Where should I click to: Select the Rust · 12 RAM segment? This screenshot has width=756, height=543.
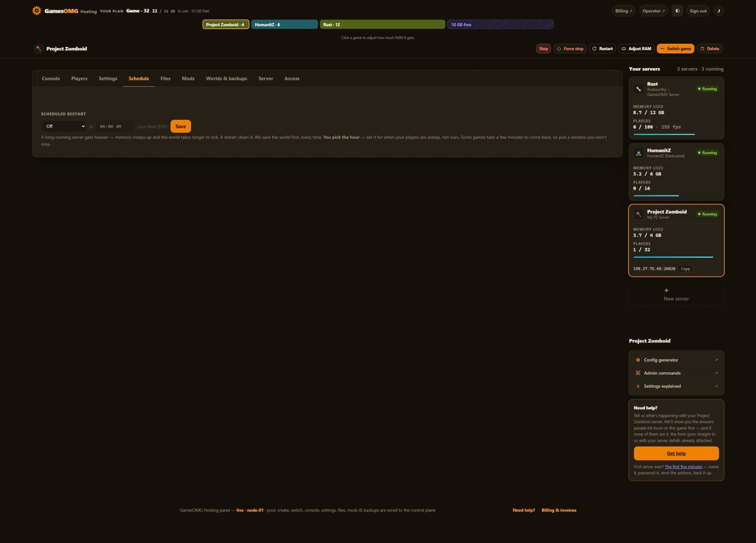click(382, 24)
